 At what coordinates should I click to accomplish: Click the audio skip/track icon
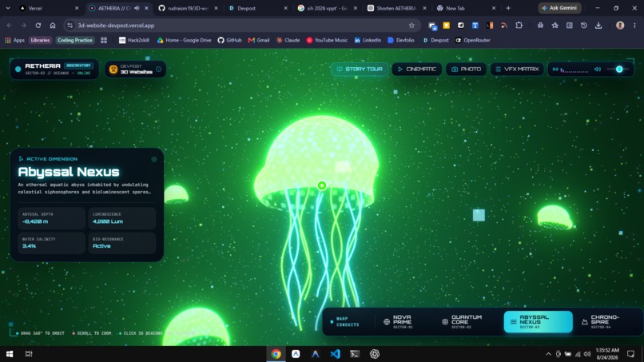tap(555, 70)
